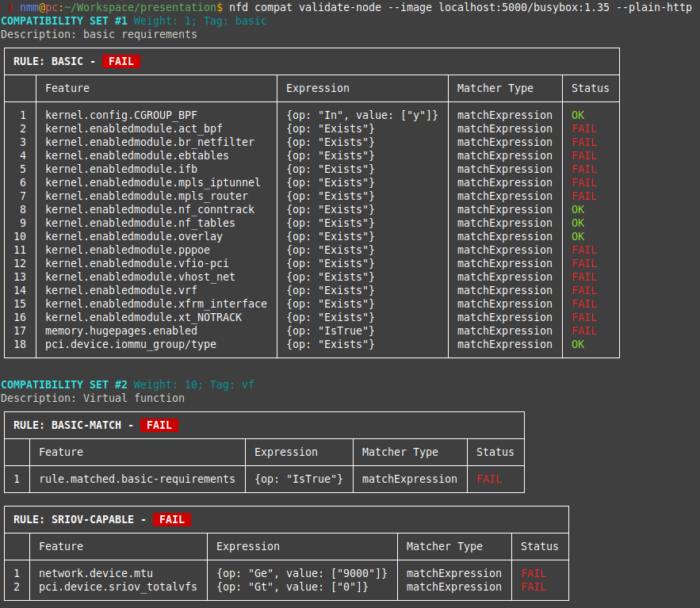Click the green OK status for kernel.enabledmodule.nf_conntrack

578,209
